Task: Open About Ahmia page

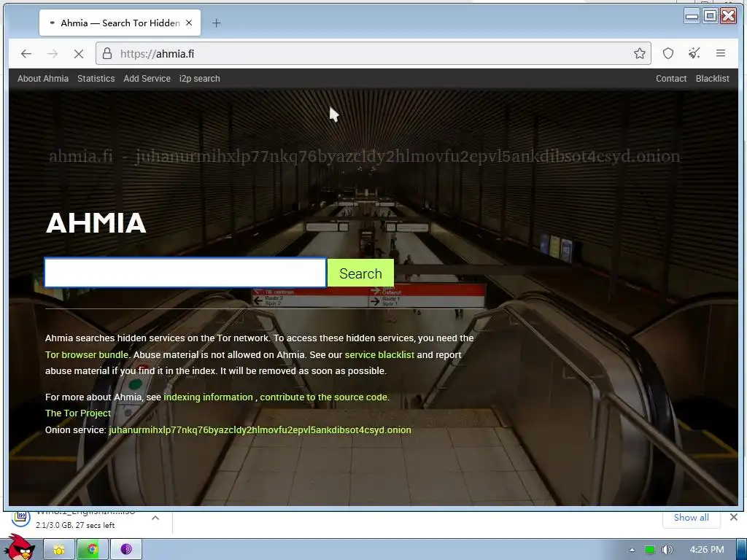Action: (43, 79)
